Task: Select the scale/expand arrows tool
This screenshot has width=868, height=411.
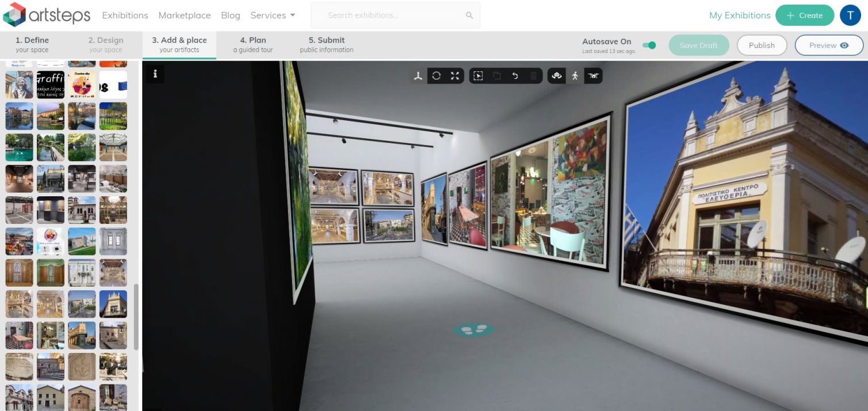Action: (x=455, y=76)
